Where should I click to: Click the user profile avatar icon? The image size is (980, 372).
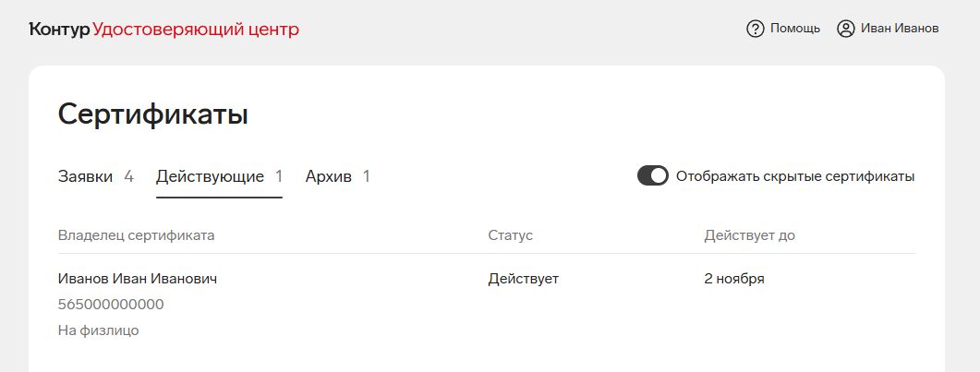pos(846,29)
